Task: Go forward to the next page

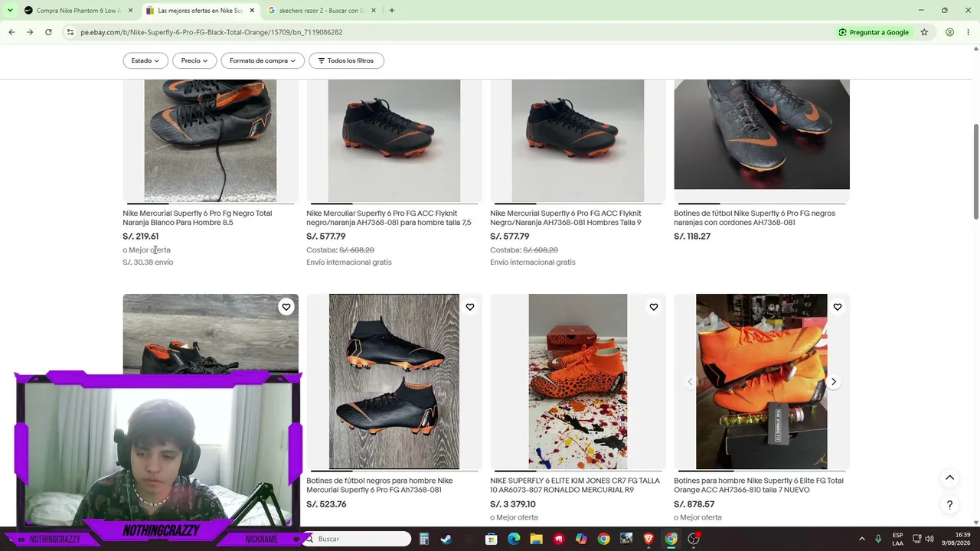Action: (x=30, y=32)
